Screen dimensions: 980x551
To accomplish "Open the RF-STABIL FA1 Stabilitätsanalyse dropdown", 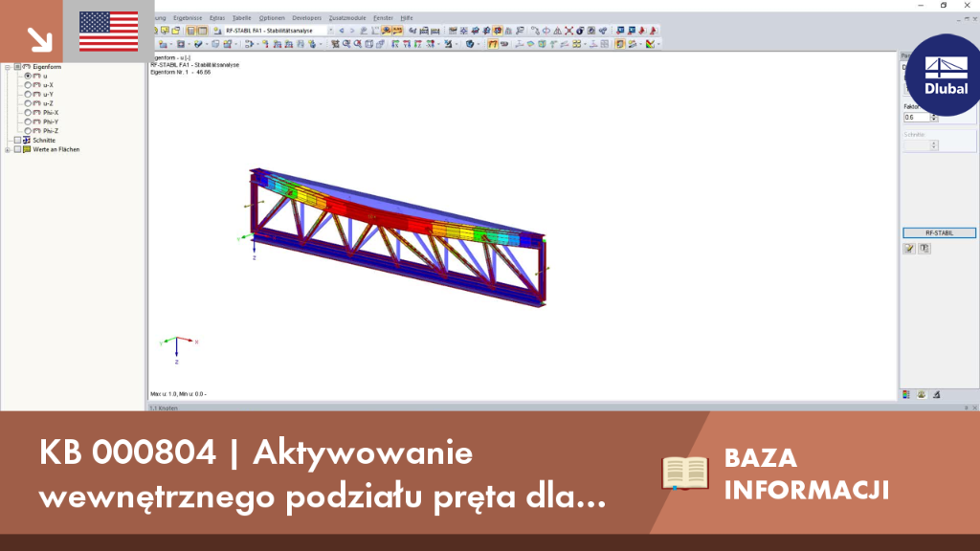I will 330,30.
